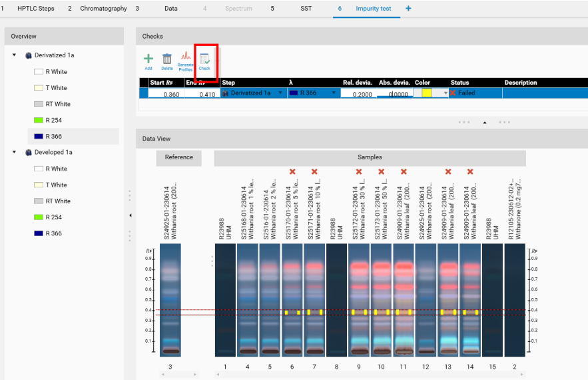Click the Delete trash icon

coord(167,60)
